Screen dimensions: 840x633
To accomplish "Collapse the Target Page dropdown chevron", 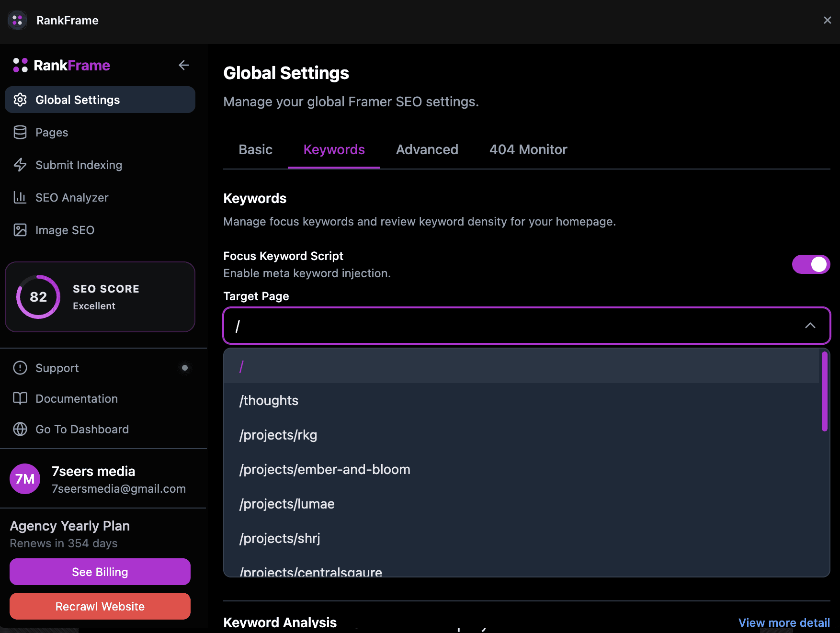I will pos(810,326).
